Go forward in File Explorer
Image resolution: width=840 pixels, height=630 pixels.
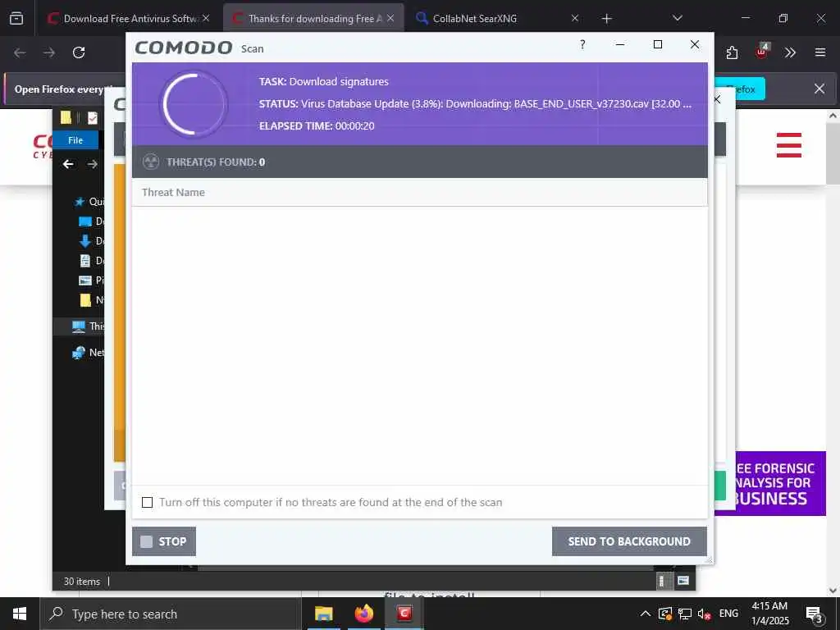[93, 164]
